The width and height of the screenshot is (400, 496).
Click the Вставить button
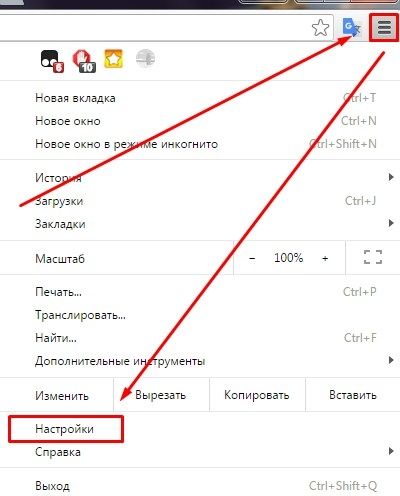tap(353, 395)
